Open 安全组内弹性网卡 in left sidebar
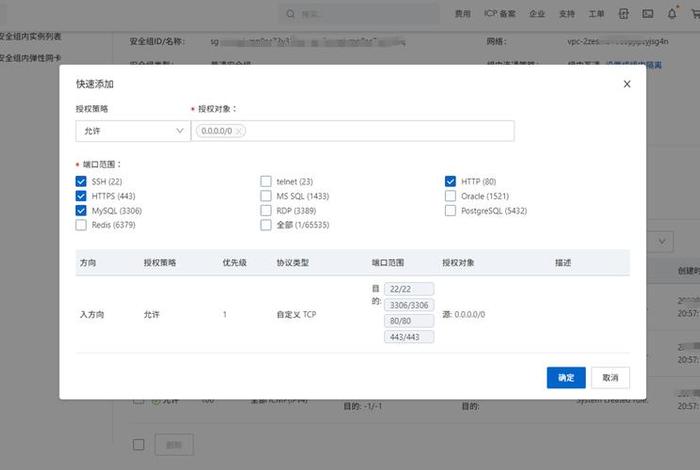This screenshot has height=470, width=700. coord(30,58)
